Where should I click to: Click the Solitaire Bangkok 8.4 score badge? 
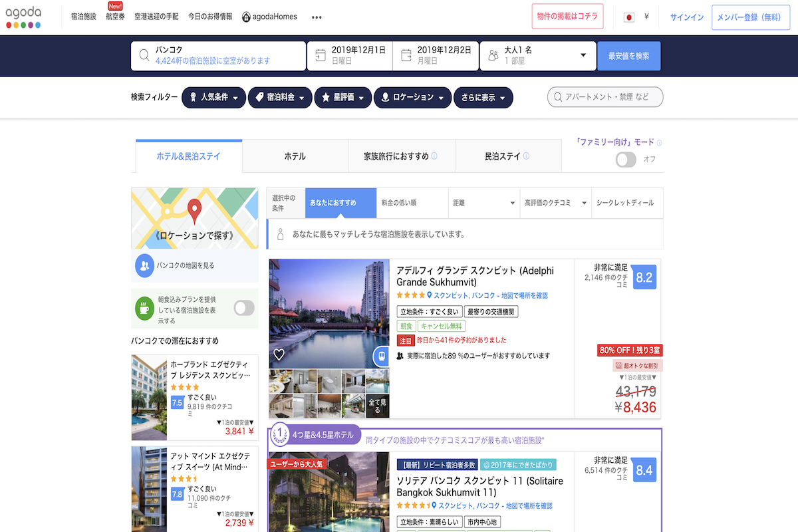[x=644, y=470]
